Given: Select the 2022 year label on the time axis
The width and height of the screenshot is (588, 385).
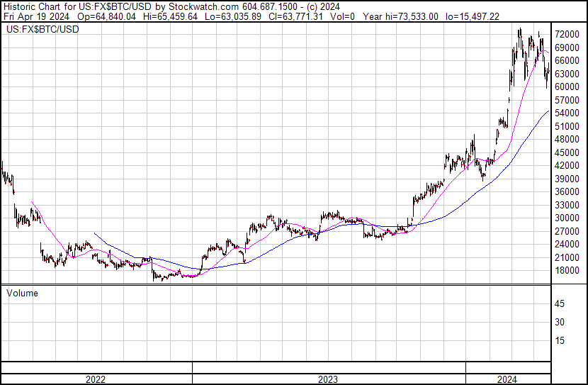Looking at the screenshot, I should click(x=96, y=379).
